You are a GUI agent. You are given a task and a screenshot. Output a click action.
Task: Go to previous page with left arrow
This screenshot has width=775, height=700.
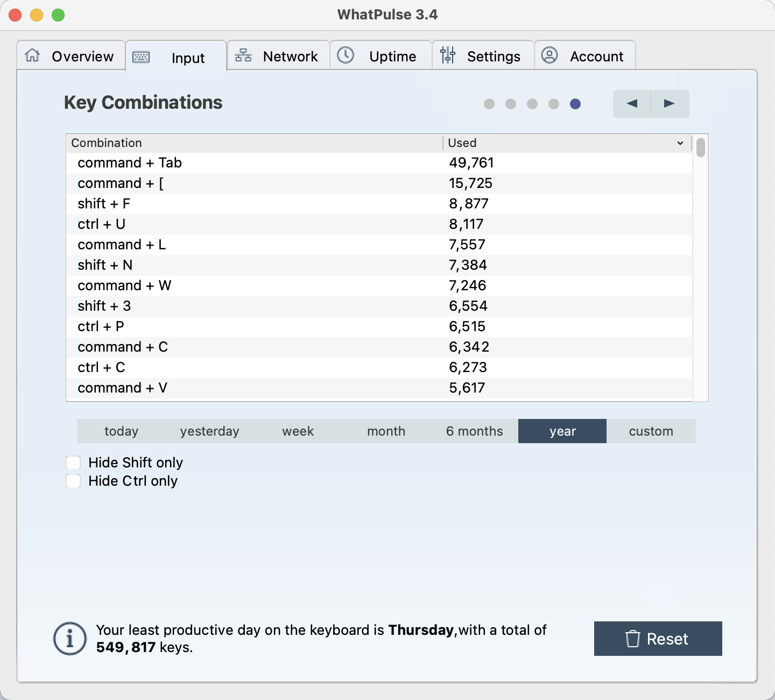click(x=632, y=103)
